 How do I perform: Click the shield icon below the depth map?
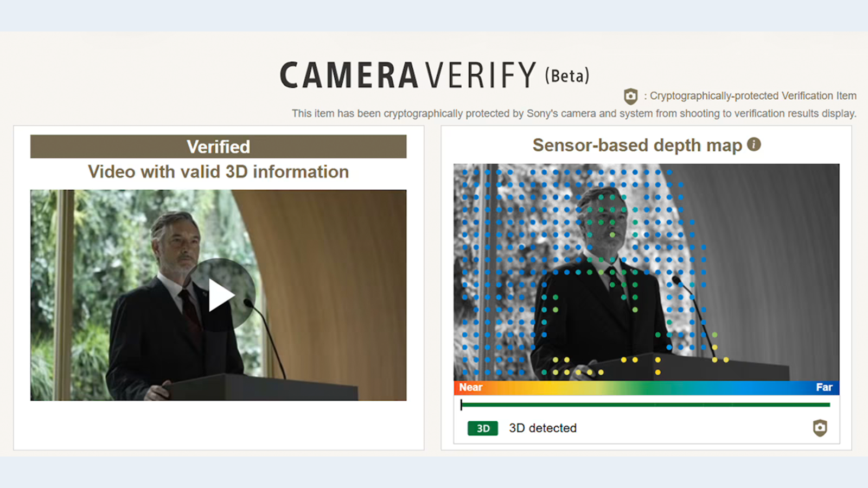click(x=819, y=428)
